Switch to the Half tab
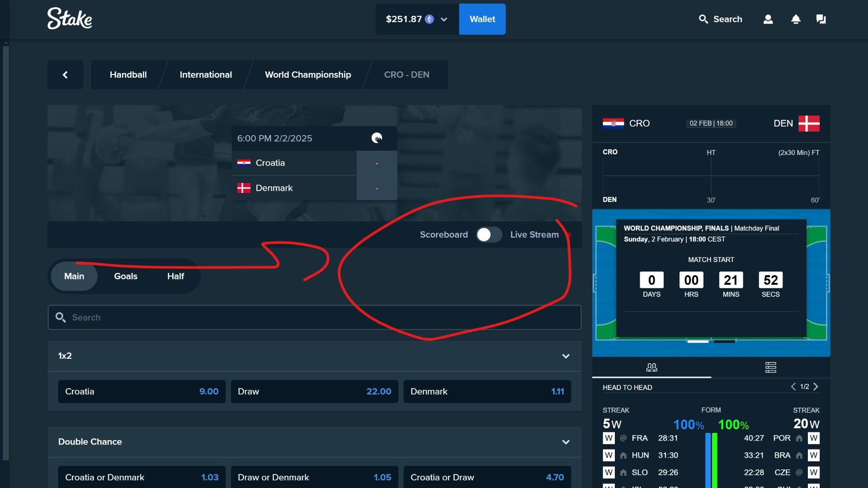The image size is (868, 488). coord(175,276)
